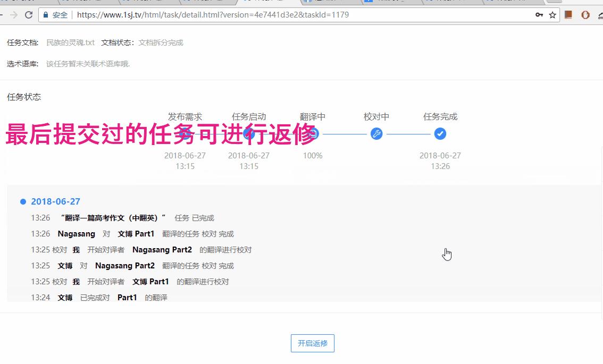603x364 pixels.
Task: Open a new browser tab
Action: [554, 2]
